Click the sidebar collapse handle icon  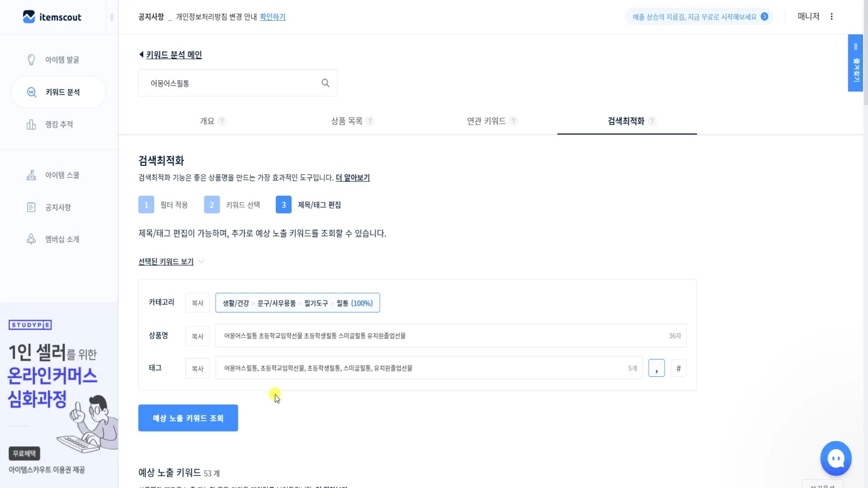point(112,17)
